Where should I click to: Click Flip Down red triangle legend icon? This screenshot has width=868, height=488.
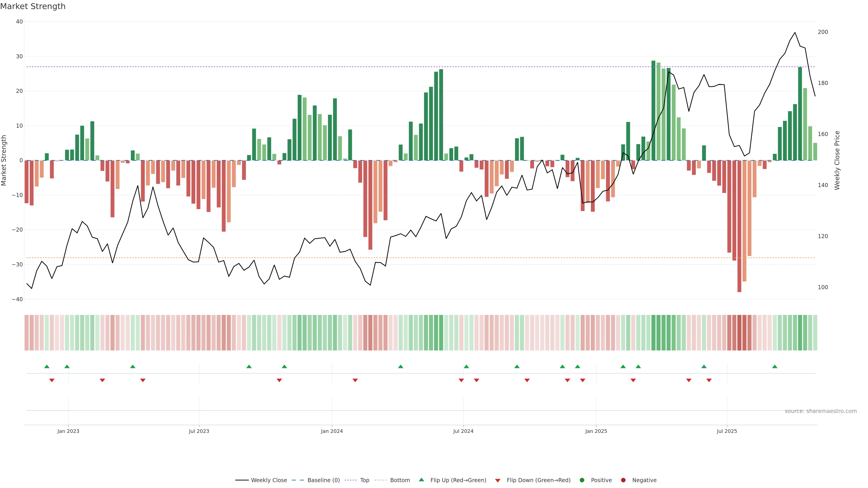pos(498,481)
